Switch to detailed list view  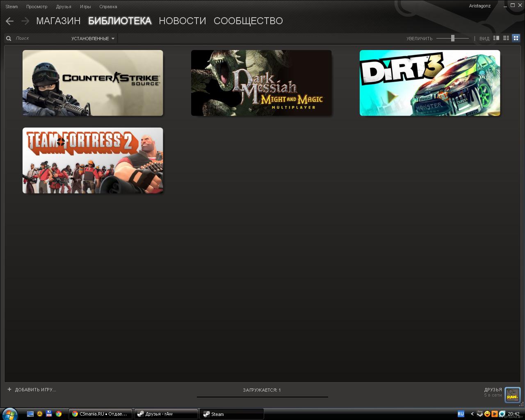click(496, 38)
